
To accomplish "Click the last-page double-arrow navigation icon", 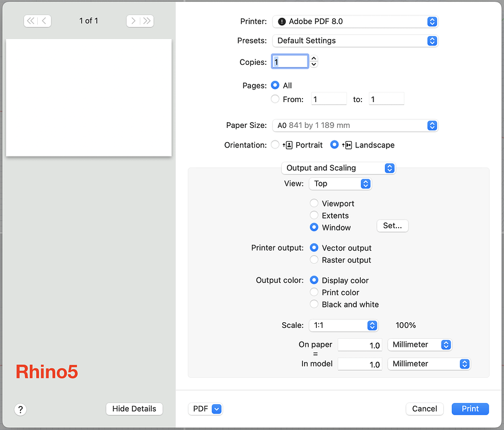I will (x=148, y=21).
